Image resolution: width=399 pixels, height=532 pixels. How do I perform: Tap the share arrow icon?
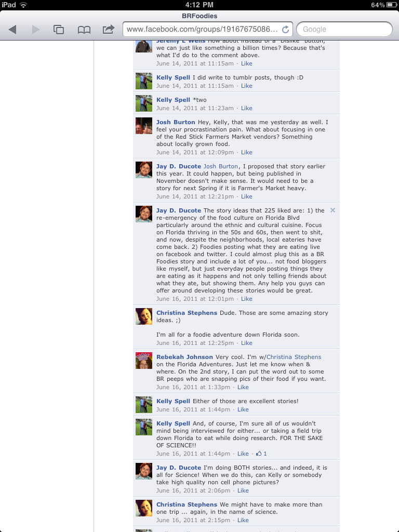coord(109,29)
